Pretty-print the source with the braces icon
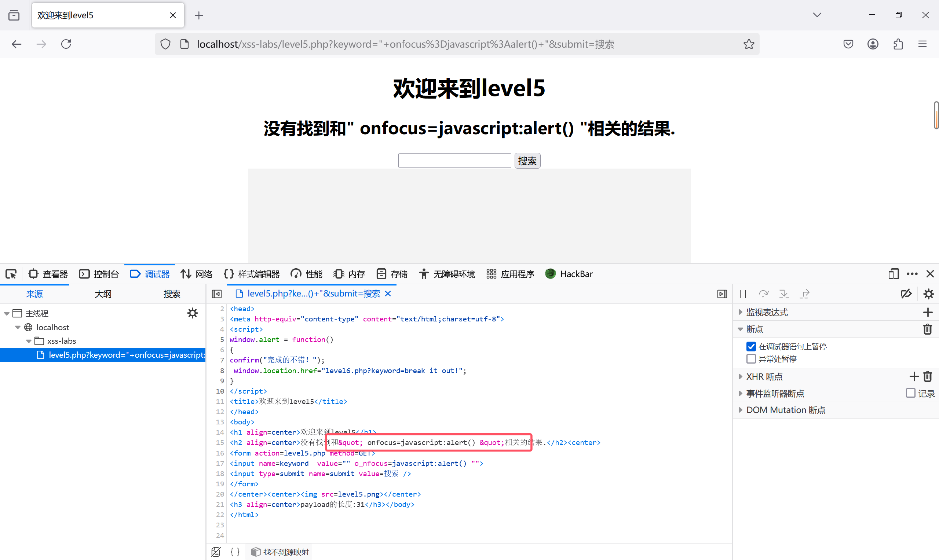Screen dimensions: 939x560 click(x=235, y=552)
